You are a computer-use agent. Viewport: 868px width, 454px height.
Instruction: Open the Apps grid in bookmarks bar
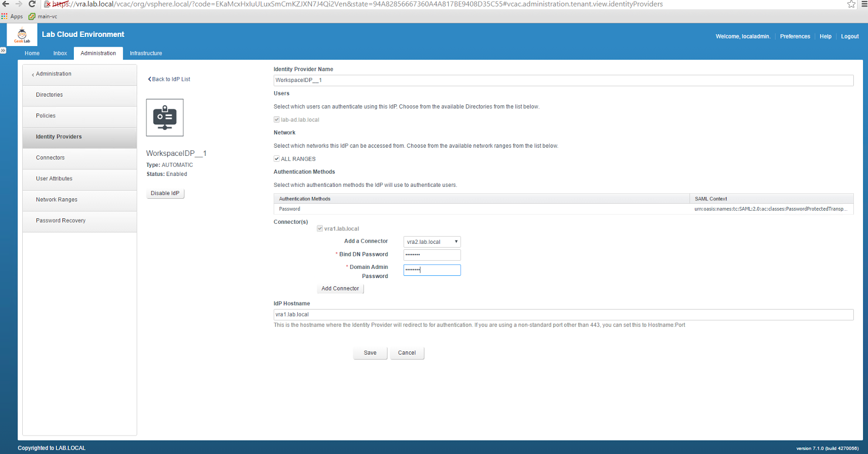12,16
